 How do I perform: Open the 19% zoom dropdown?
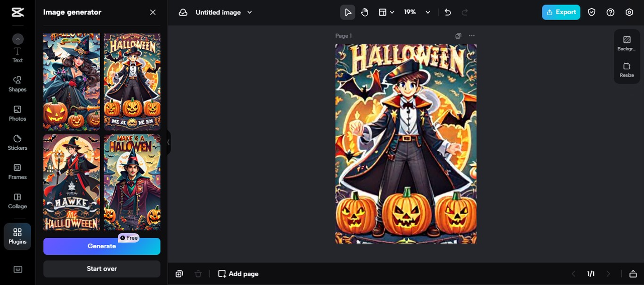pyautogui.click(x=417, y=12)
